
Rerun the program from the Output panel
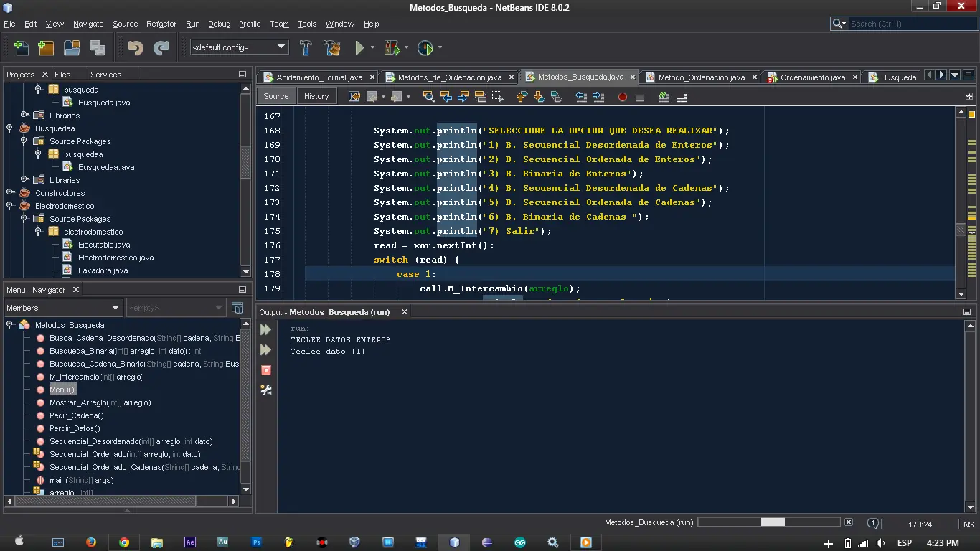[266, 330]
